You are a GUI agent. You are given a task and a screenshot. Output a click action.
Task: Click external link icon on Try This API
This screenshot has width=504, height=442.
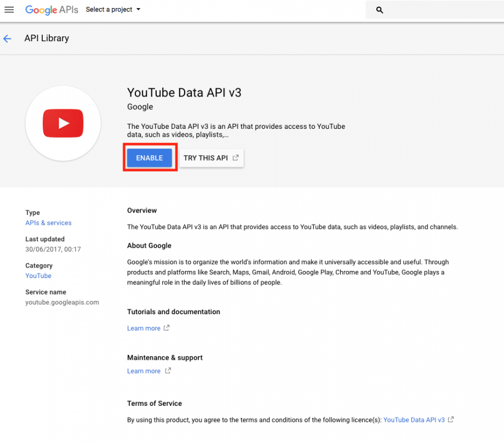point(236,158)
